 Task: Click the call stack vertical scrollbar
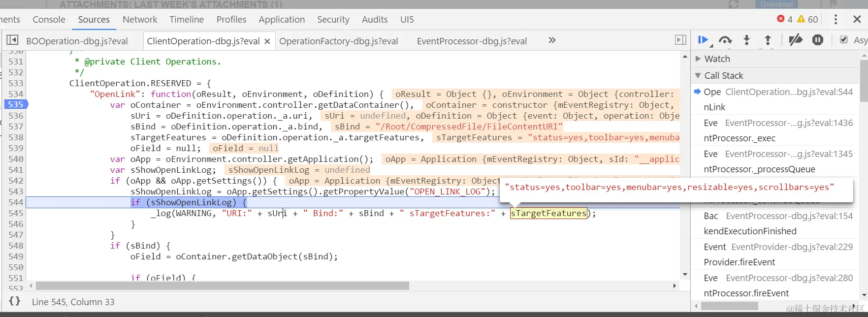[x=864, y=81]
